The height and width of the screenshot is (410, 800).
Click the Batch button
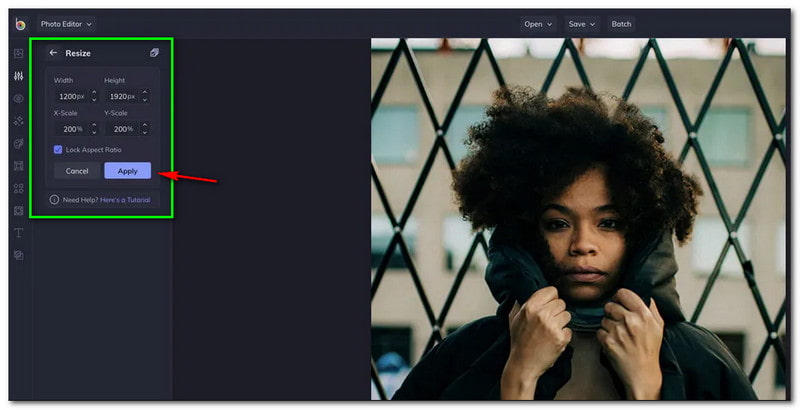pyautogui.click(x=622, y=24)
